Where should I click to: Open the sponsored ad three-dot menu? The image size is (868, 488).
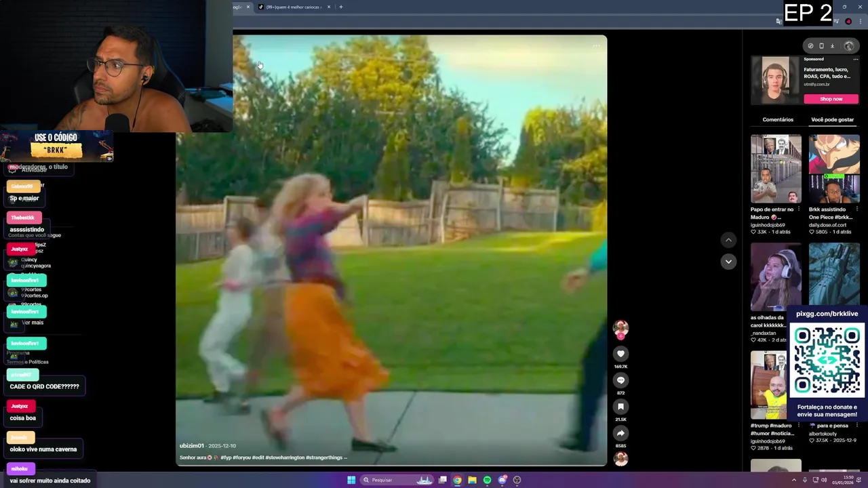pyautogui.click(x=856, y=60)
